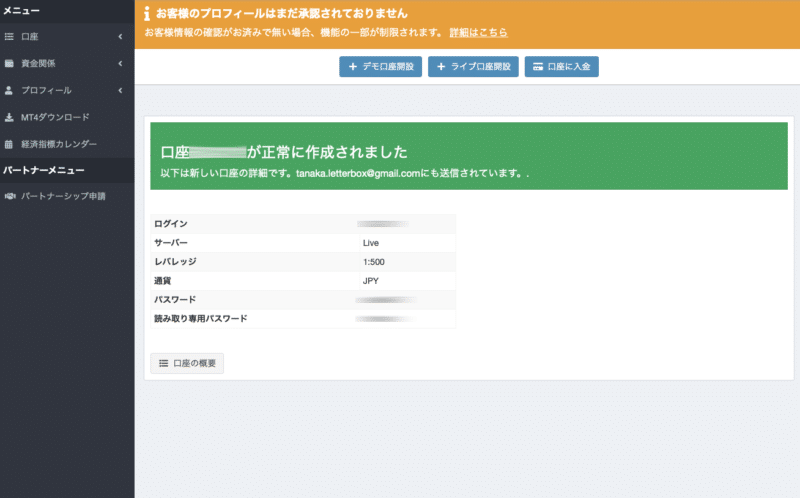The width and height of the screenshot is (800, 498).
Task: Click the wallet icon beside 資金関係
Action: coord(9,63)
